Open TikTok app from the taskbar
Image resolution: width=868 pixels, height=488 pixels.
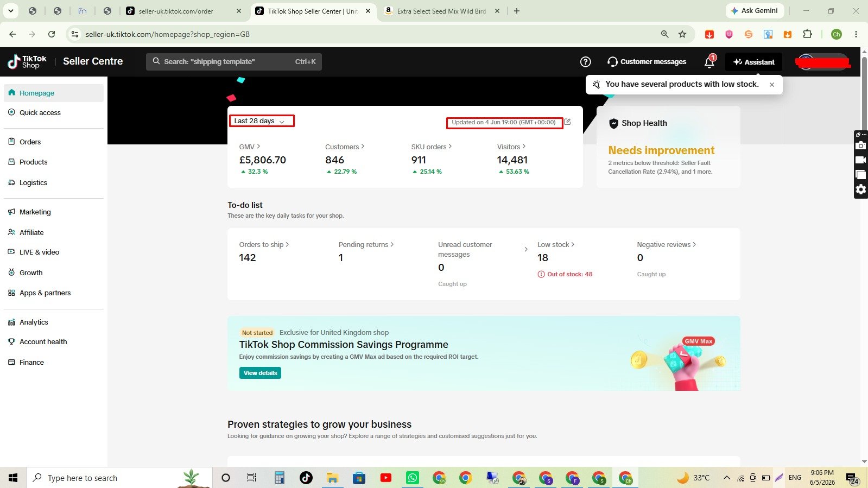point(306,478)
